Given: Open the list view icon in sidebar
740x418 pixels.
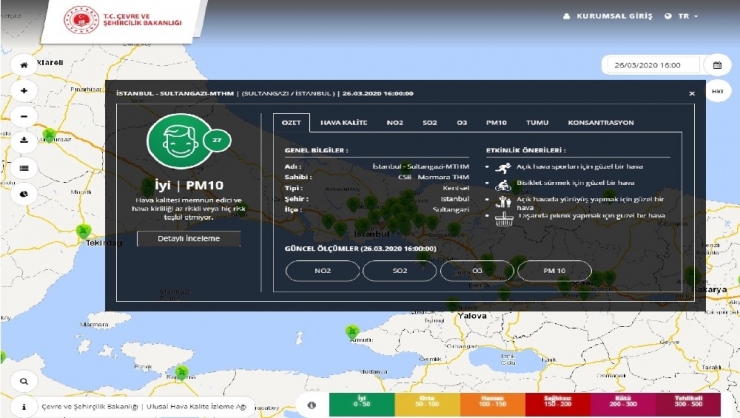Looking at the screenshot, I should (x=23, y=167).
